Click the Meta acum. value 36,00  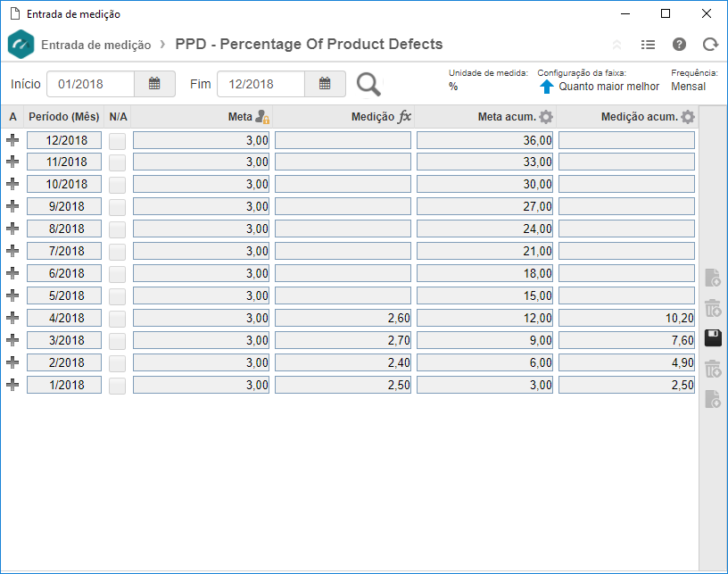[484, 140]
